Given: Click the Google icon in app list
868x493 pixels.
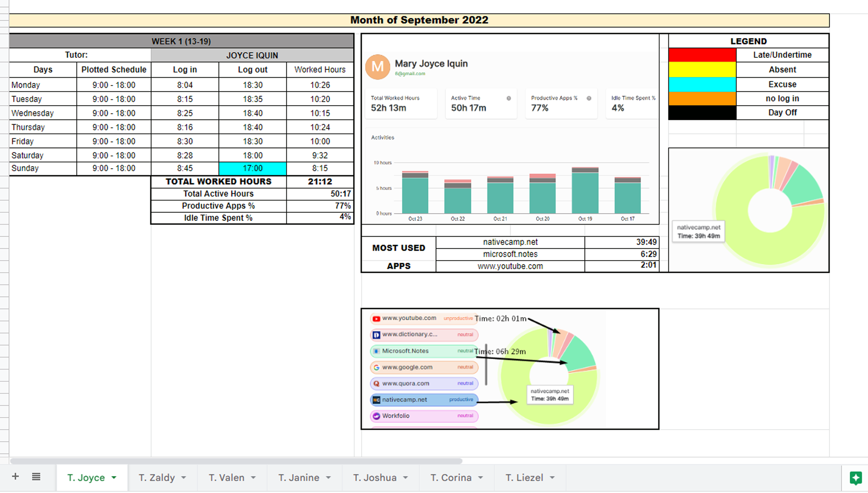Looking at the screenshot, I should tap(376, 367).
